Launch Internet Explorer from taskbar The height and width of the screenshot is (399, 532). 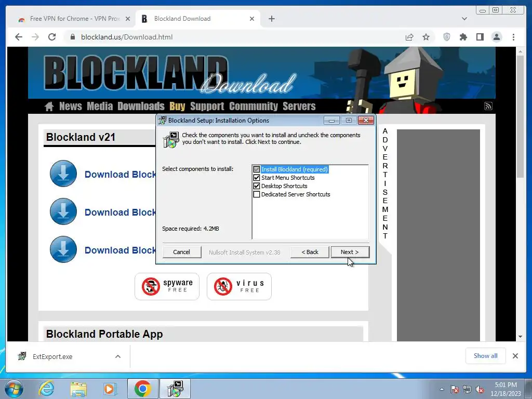pos(46,389)
